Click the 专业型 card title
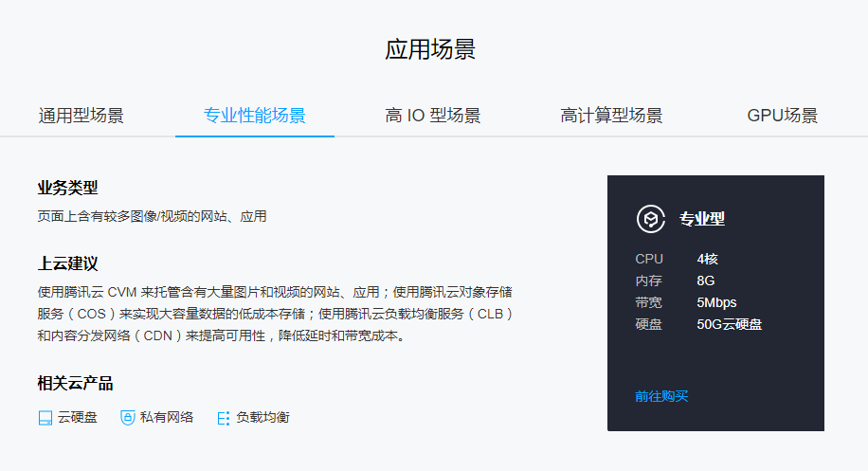 coord(702,219)
